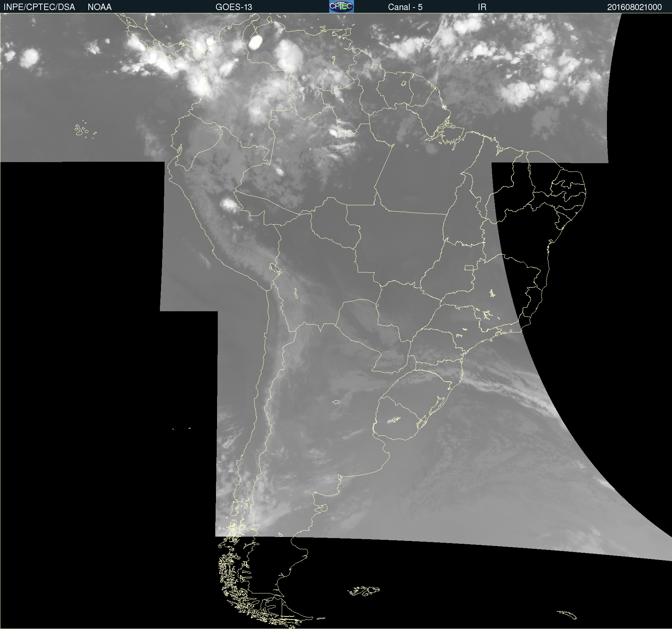Click the INPE/CPTEC/DSA header label
The height and width of the screenshot is (629, 672).
pyautogui.click(x=39, y=7)
